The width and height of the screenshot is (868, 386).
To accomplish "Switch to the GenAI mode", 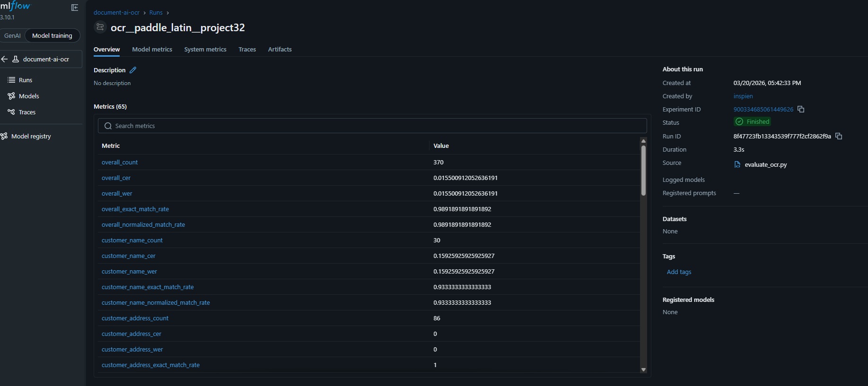I will [12, 35].
